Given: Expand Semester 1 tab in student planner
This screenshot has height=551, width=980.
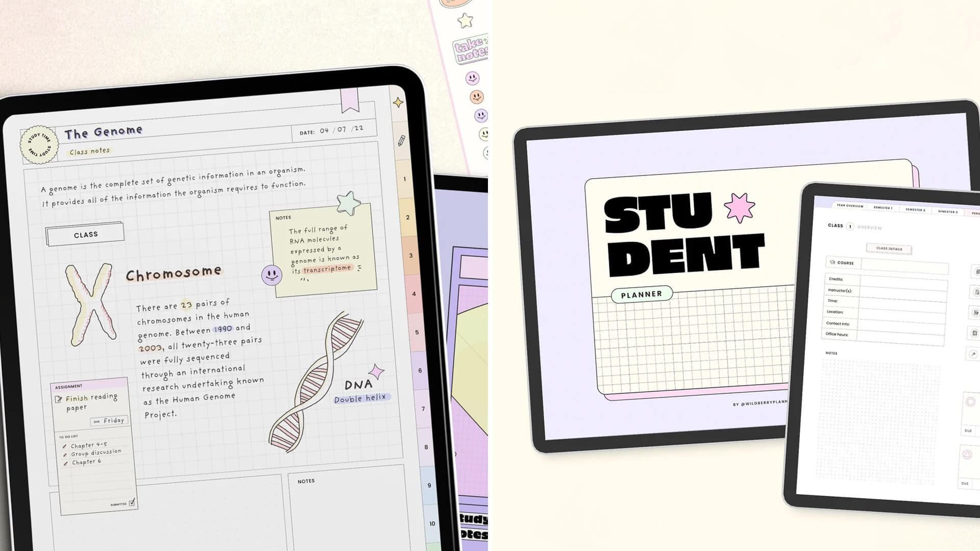Looking at the screenshot, I should (883, 207).
